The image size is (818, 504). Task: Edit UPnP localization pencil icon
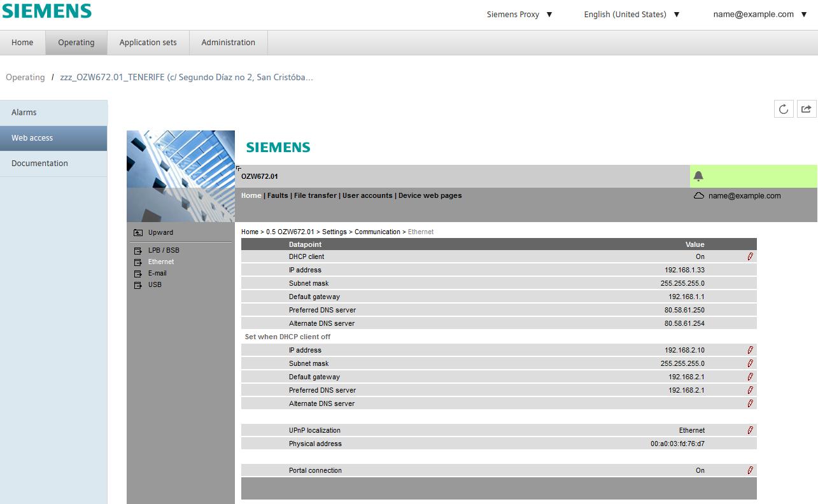750,430
